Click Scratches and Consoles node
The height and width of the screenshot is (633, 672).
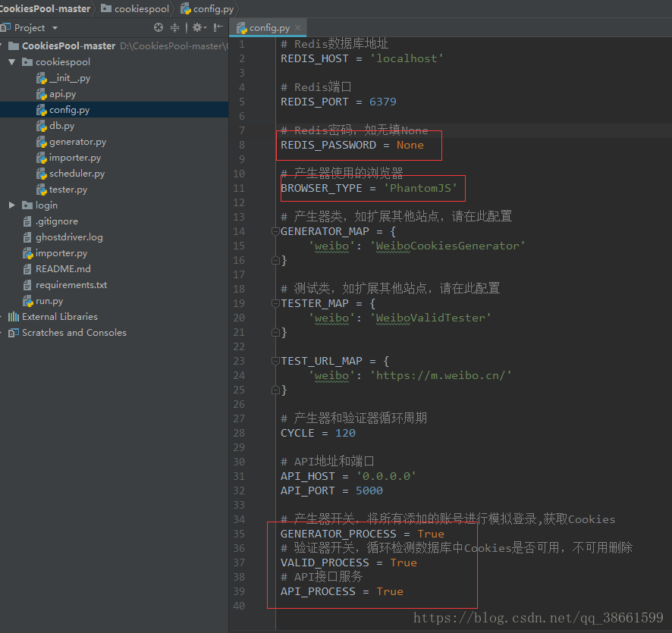click(x=74, y=332)
